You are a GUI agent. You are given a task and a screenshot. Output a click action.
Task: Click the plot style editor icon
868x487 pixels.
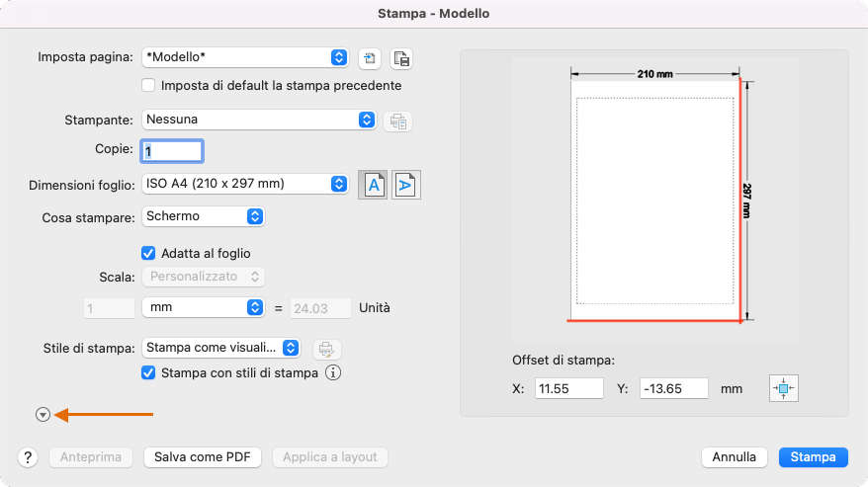[327, 348]
